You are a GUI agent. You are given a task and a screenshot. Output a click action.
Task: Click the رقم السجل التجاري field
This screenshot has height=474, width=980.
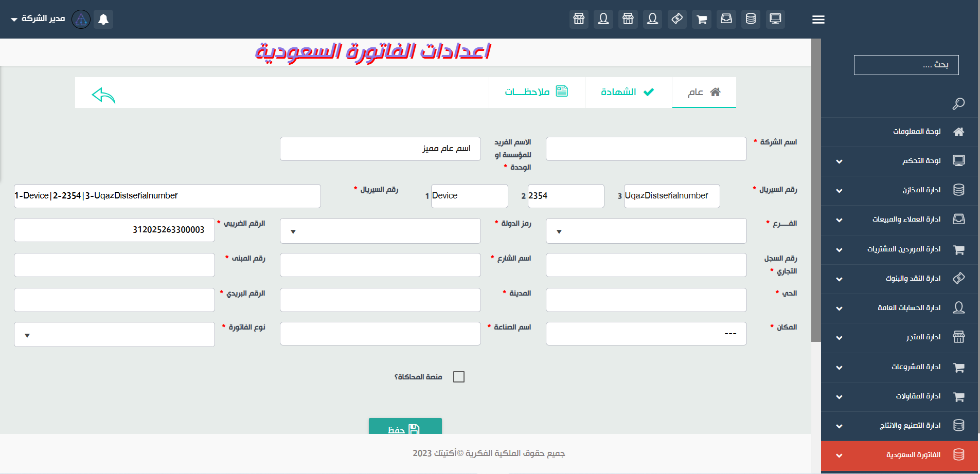coord(646,265)
